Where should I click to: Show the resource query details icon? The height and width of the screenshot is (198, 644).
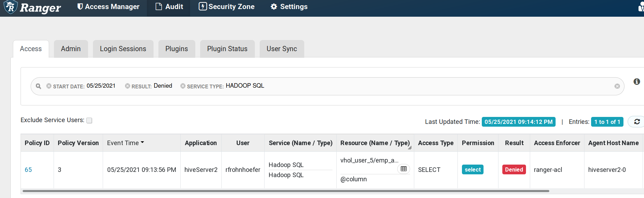click(x=403, y=169)
